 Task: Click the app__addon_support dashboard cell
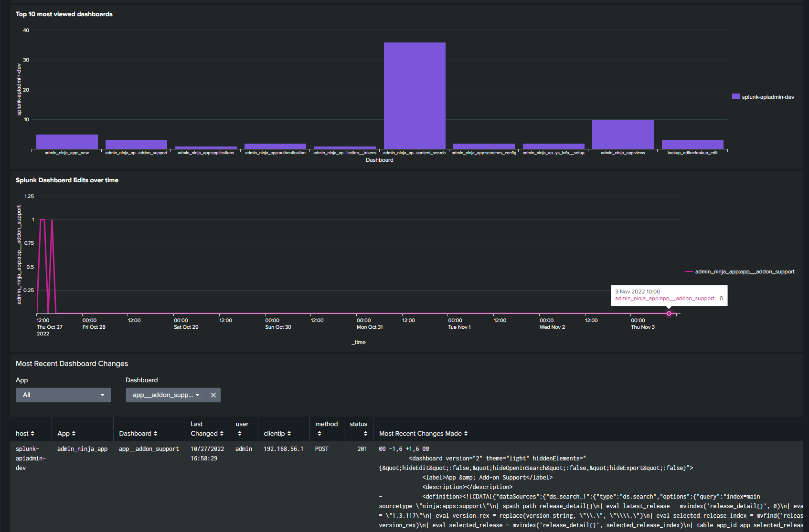(149, 449)
